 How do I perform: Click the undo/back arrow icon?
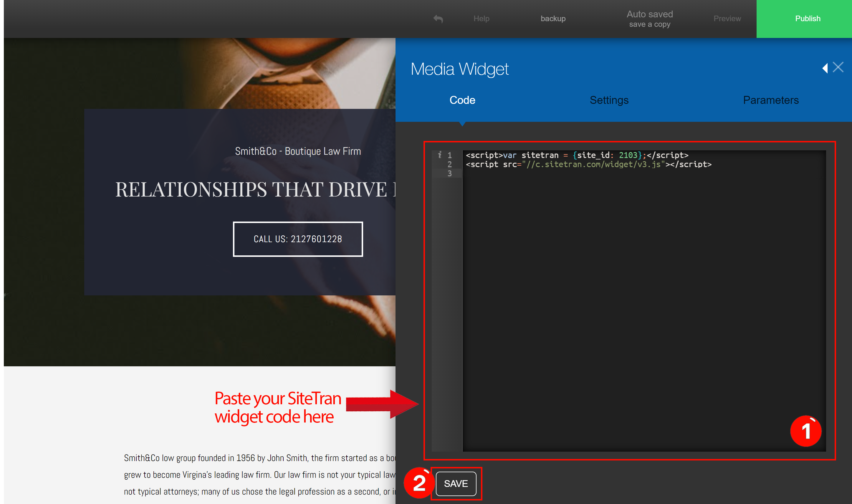(x=437, y=18)
